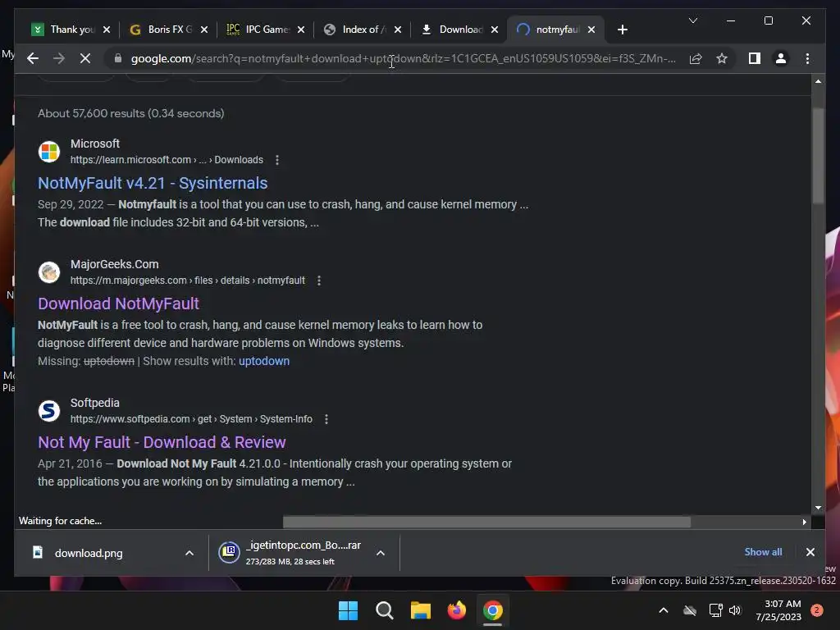The width and height of the screenshot is (840, 630).
Task: Open File Explorer from the taskbar
Action: point(421,610)
